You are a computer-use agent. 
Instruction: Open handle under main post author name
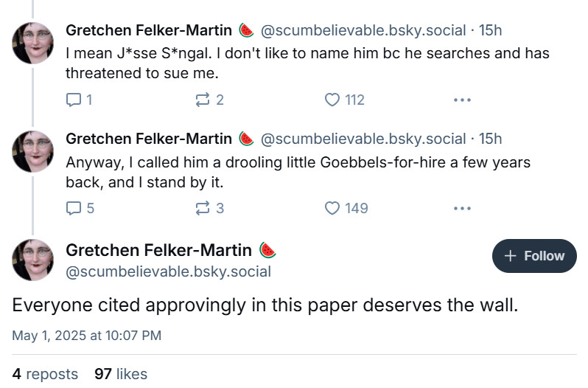click(169, 271)
